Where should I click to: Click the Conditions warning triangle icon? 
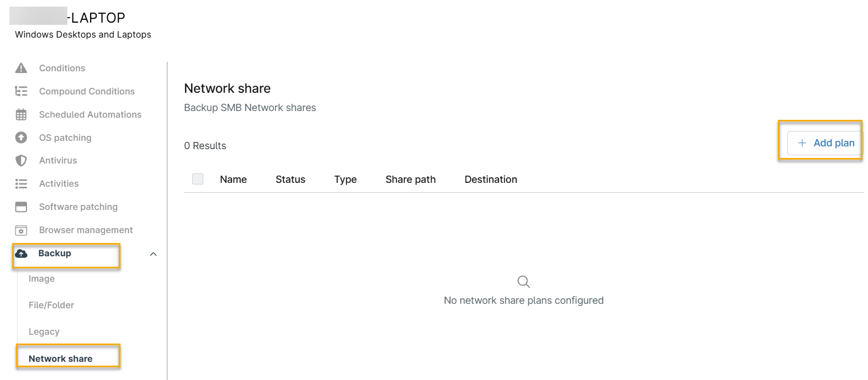21,68
